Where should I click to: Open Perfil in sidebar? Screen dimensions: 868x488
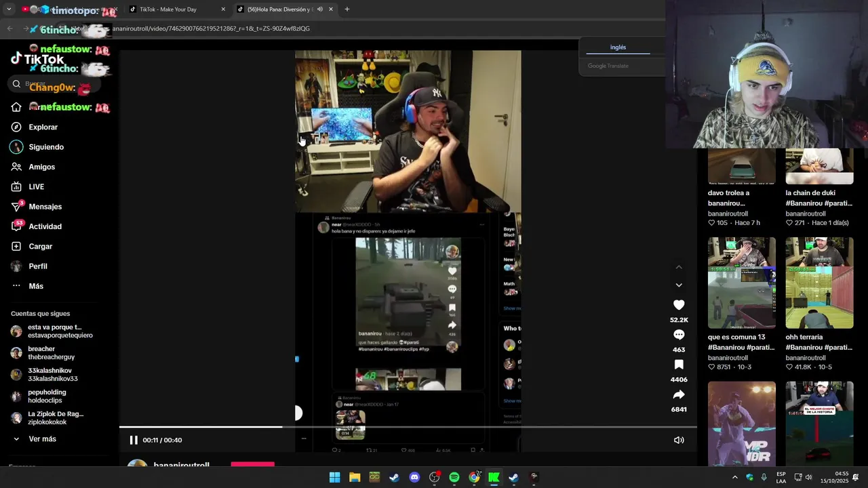click(37, 266)
